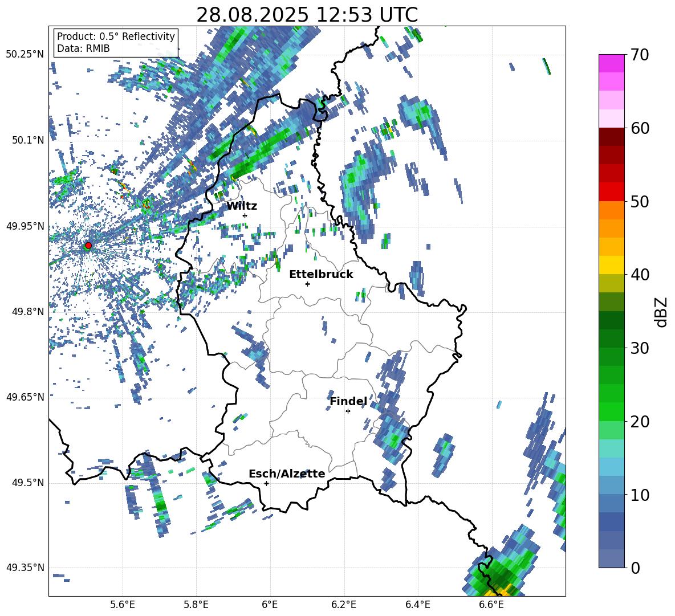Click the 5.6°E longitude label
Screen dimensions: 675x616
(x=123, y=605)
